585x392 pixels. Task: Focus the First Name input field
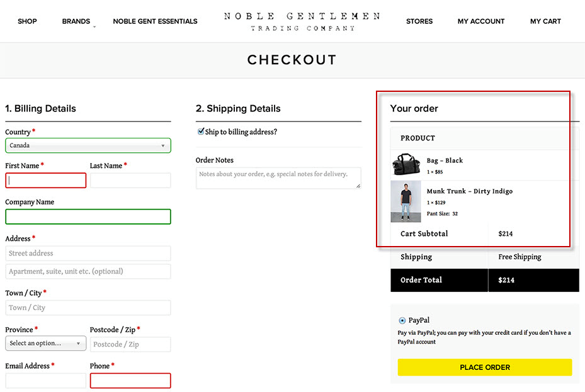(x=45, y=181)
